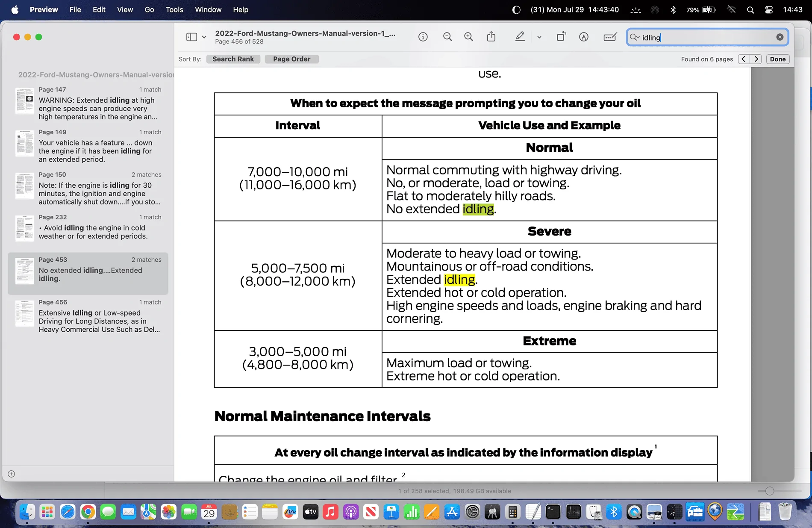This screenshot has width=812, height=528.
Task: Open the Wi-Fi status menu
Action: coord(731,10)
